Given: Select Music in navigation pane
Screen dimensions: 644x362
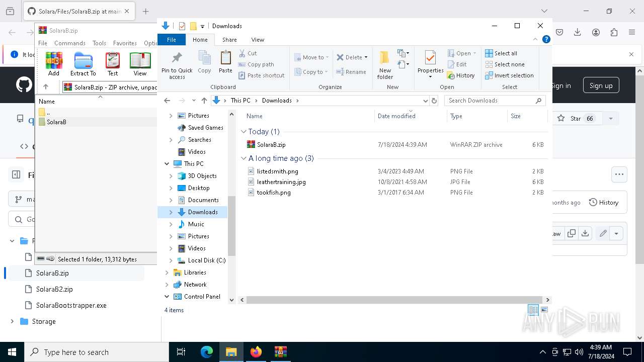Looking at the screenshot, I should (196, 224).
